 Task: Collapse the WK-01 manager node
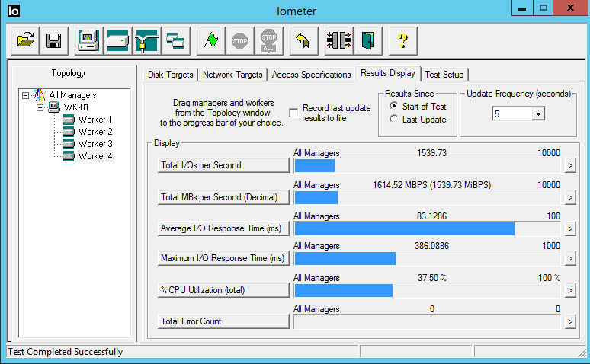tap(40, 107)
